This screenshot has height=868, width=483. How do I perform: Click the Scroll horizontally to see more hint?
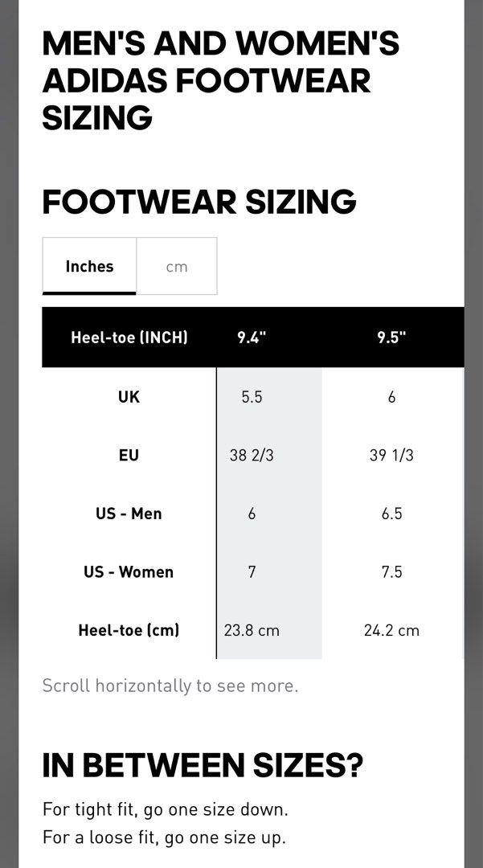tap(170, 686)
